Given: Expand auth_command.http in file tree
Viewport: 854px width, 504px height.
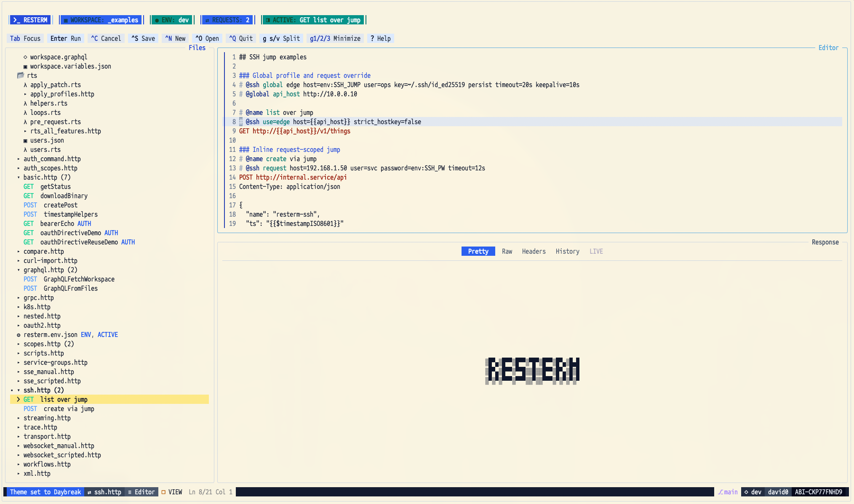Looking at the screenshot, I should click(19, 159).
